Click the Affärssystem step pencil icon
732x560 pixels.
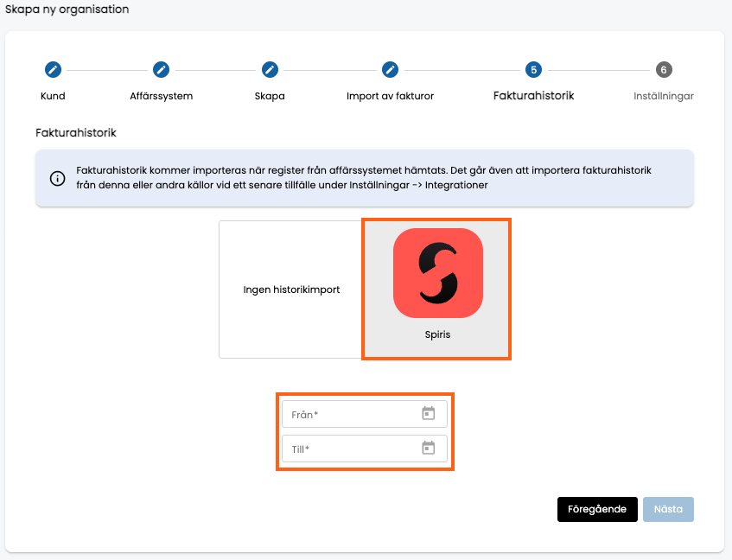(161, 70)
